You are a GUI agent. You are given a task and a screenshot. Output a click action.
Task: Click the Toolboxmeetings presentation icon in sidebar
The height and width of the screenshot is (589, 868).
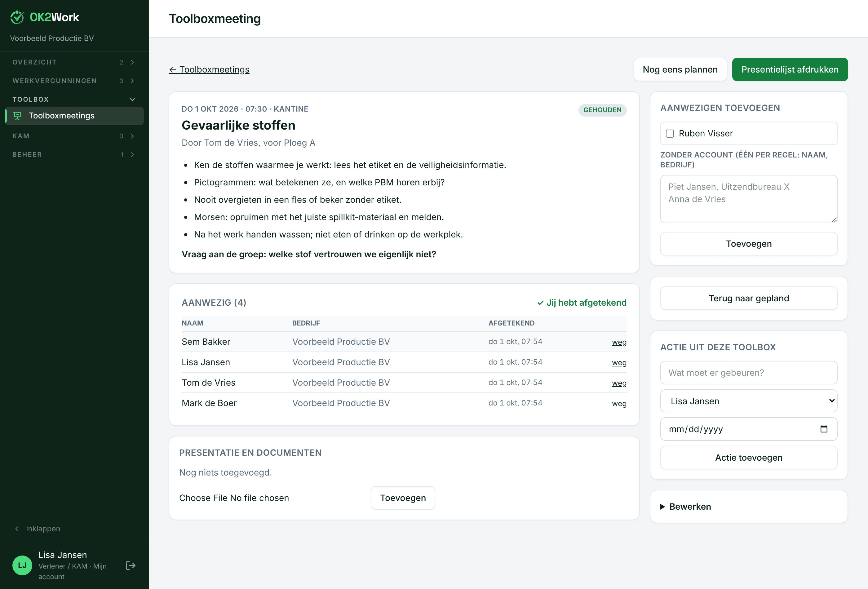pos(18,116)
